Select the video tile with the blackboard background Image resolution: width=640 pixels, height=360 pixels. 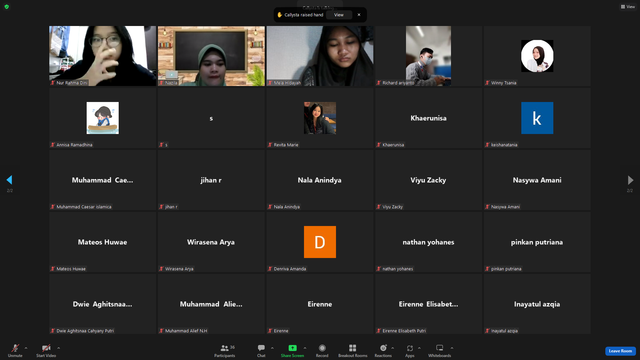pos(211,56)
